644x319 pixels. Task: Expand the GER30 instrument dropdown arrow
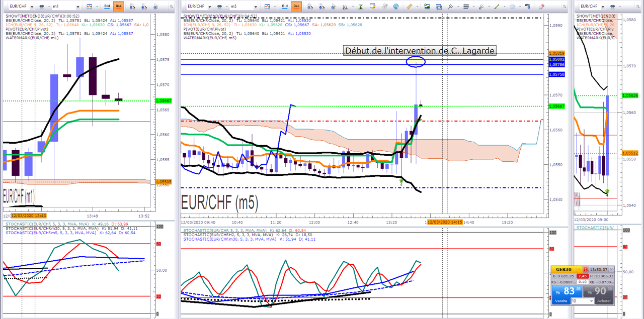point(579,269)
